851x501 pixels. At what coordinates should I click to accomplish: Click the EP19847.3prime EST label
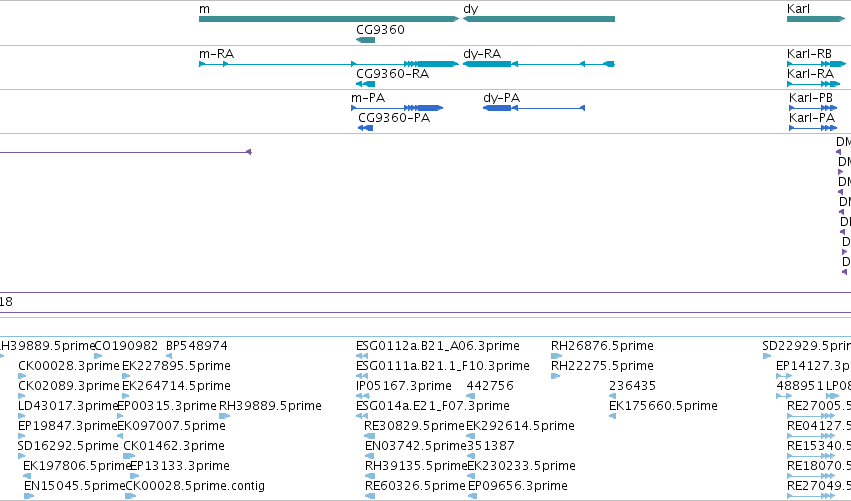click(67, 426)
